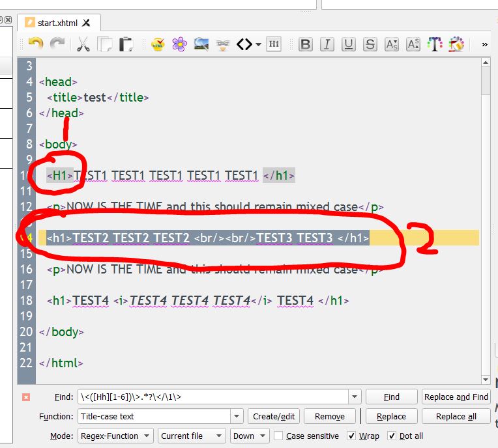Click the Remove function button
The width and height of the screenshot is (498, 448).
point(329,416)
